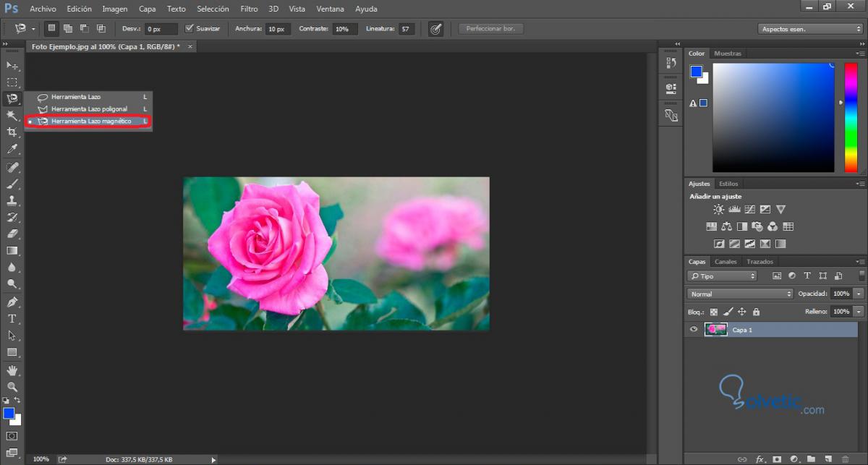Open the Normal blend mode dropdown
This screenshot has width=868, height=465.
tap(740, 294)
